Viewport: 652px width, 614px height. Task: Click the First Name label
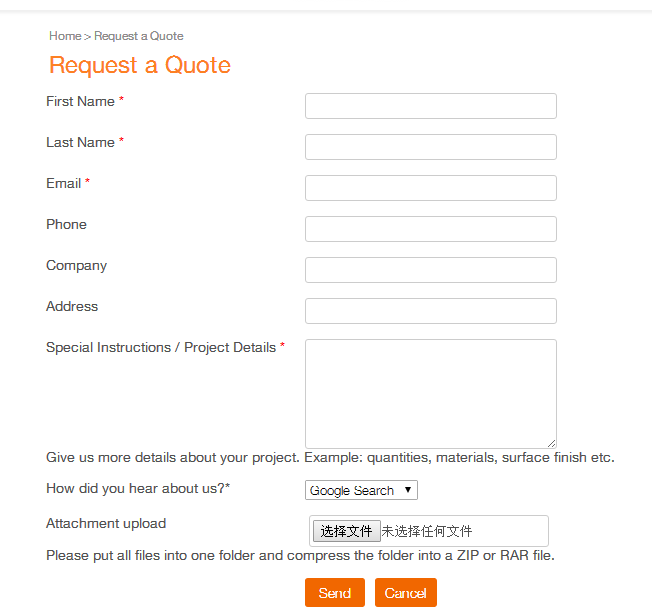[x=80, y=101]
